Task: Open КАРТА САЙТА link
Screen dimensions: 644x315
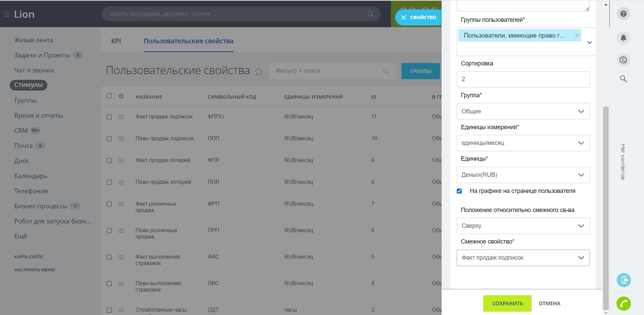Action: click(29, 257)
